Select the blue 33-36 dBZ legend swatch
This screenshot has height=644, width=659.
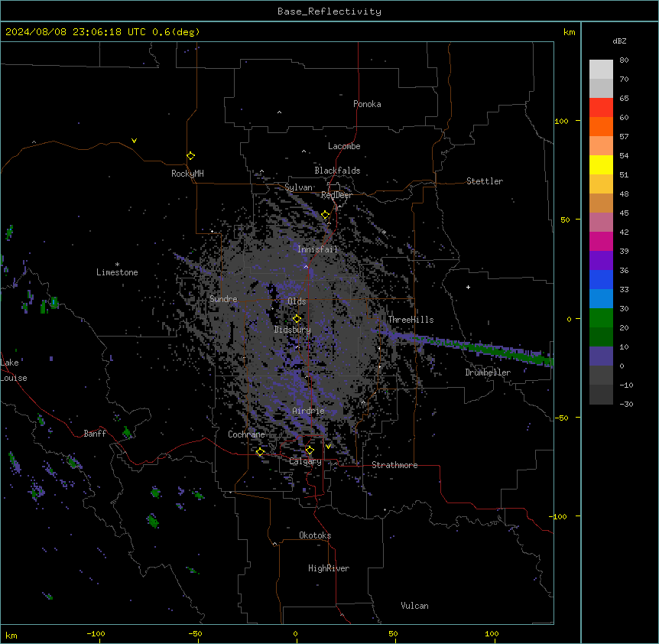[601, 279]
